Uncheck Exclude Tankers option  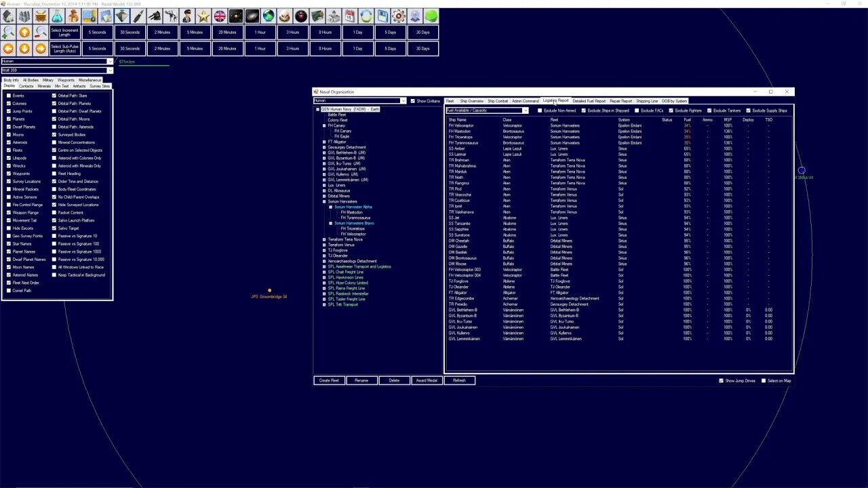click(709, 110)
